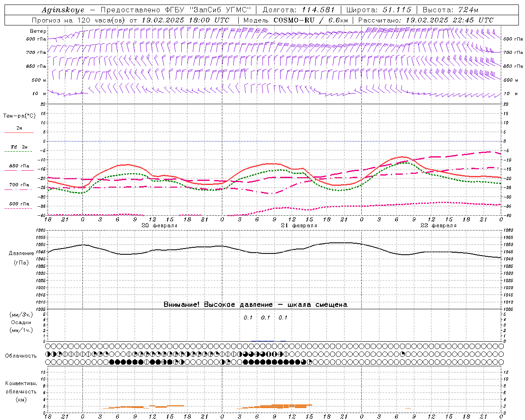Click the 500 гПа temperature legend entry

pyautogui.click(x=19, y=204)
